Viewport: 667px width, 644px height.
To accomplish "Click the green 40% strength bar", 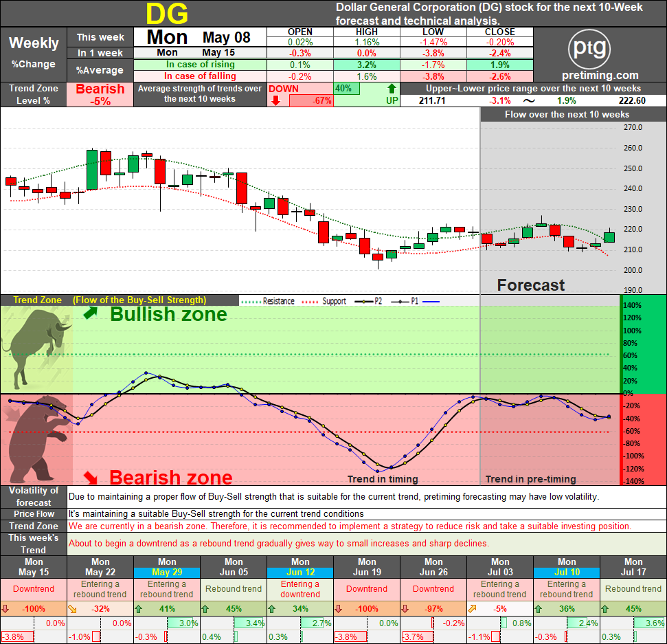I will (x=347, y=89).
